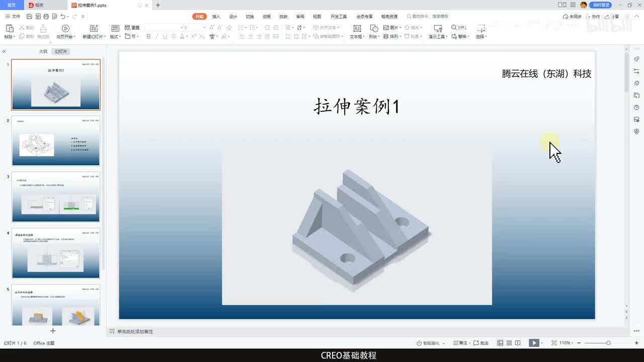Open the Replace (替换) dropdown
Screen dimensions: 644x362
point(461,37)
